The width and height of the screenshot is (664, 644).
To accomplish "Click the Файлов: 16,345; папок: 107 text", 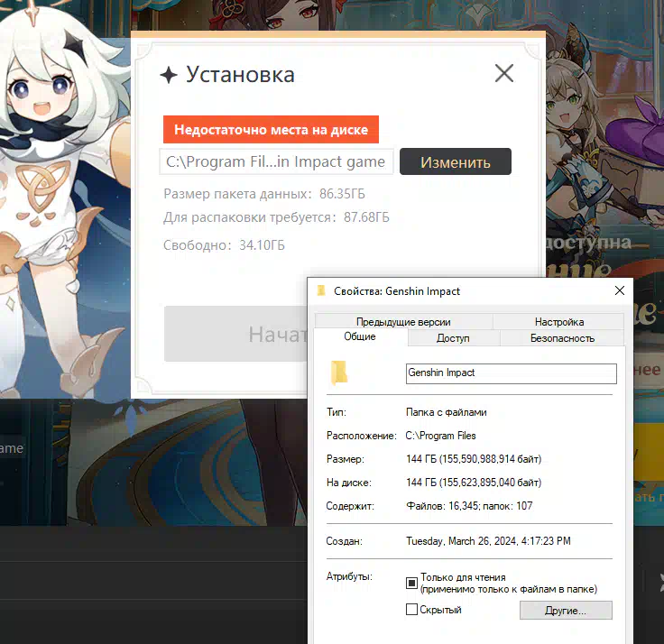I will coord(469,506).
